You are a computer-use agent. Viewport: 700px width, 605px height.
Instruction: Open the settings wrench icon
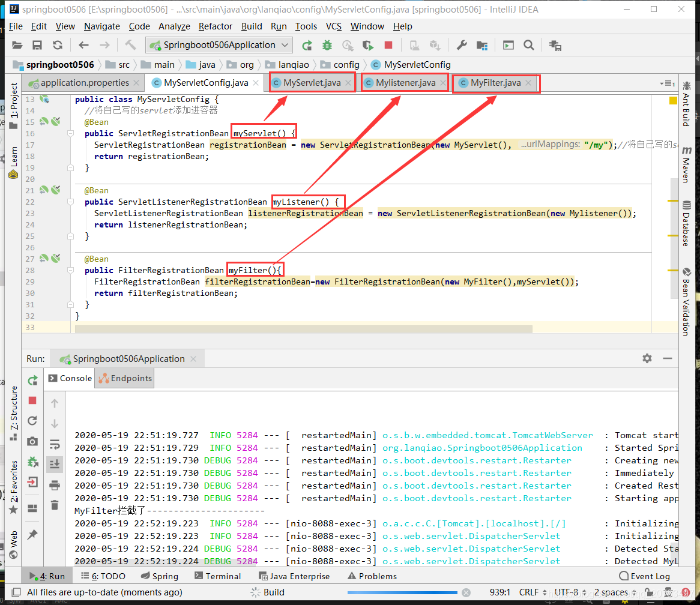tap(462, 45)
